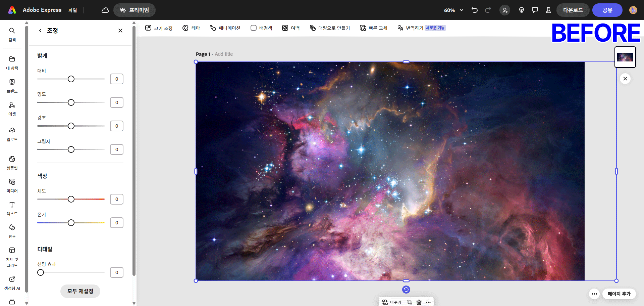Open the 파일 file menu
Screen dimensions: 644x306
click(72, 10)
